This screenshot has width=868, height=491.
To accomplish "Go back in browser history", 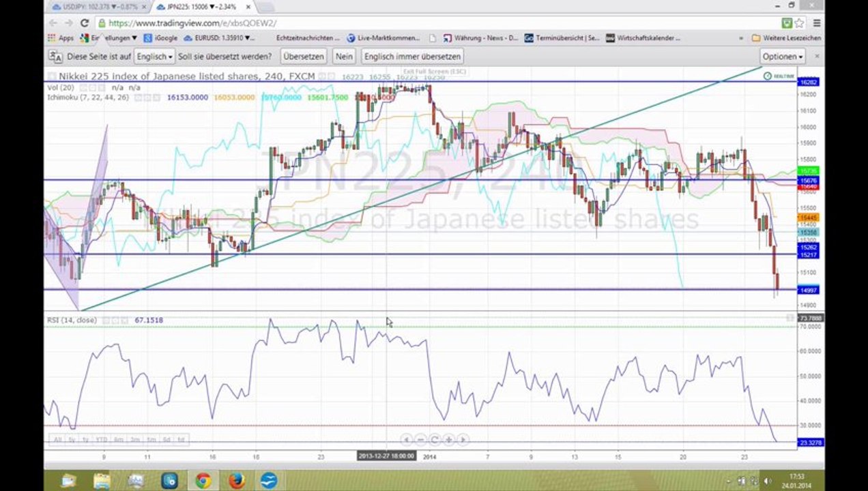I will coord(53,23).
